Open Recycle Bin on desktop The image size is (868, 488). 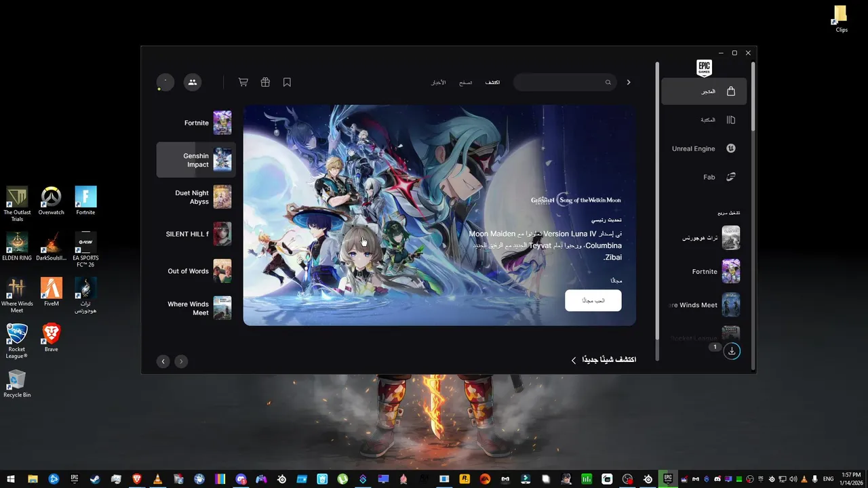coord(17,383)
